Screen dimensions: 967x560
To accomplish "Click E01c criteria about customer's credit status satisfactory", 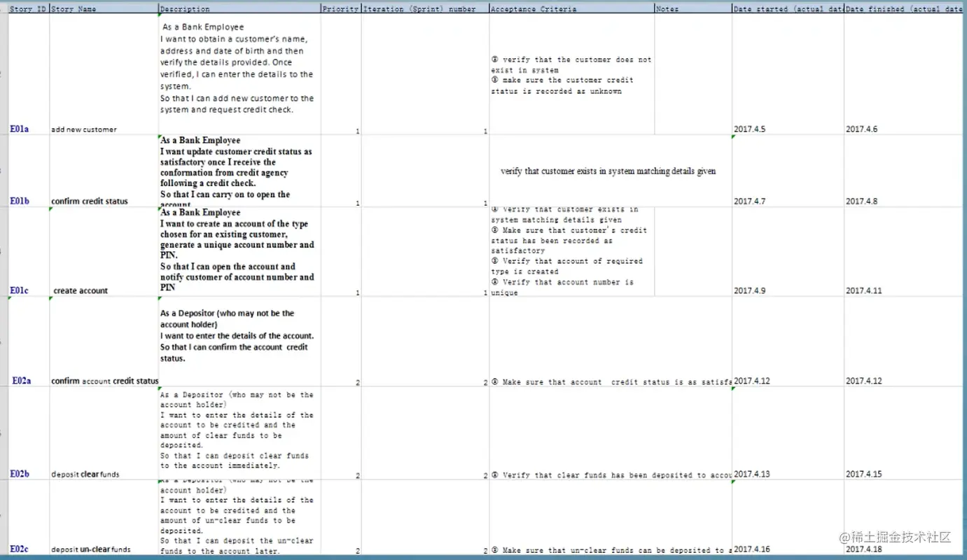I will tap(569, 240).
